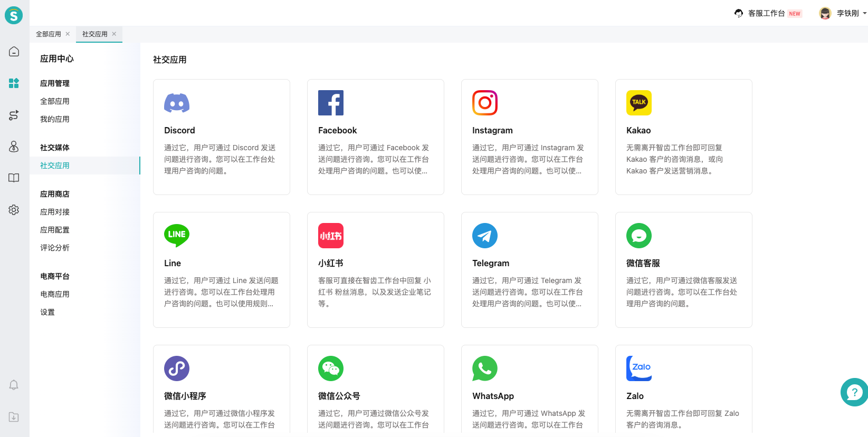This screenshot has width=868, height=437.
Task: Close the 社交应用 tab
Action: (x=114, y=34)
